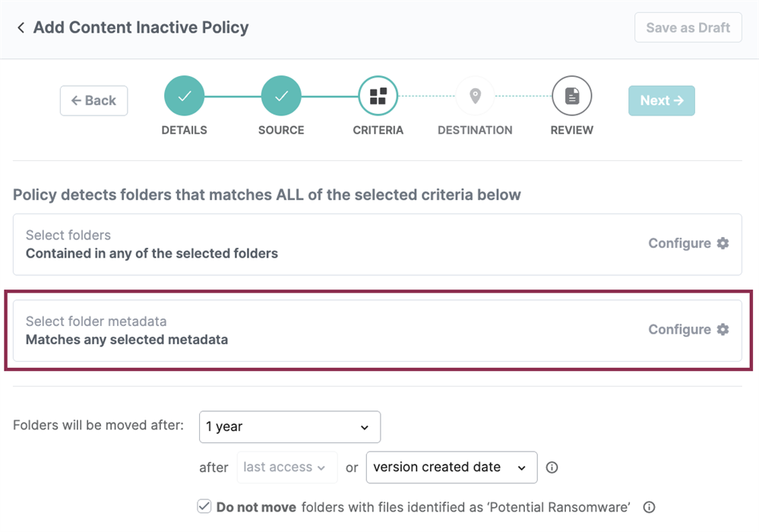
Task: Expand the version created date dropdown
Action: coord(451,467)
